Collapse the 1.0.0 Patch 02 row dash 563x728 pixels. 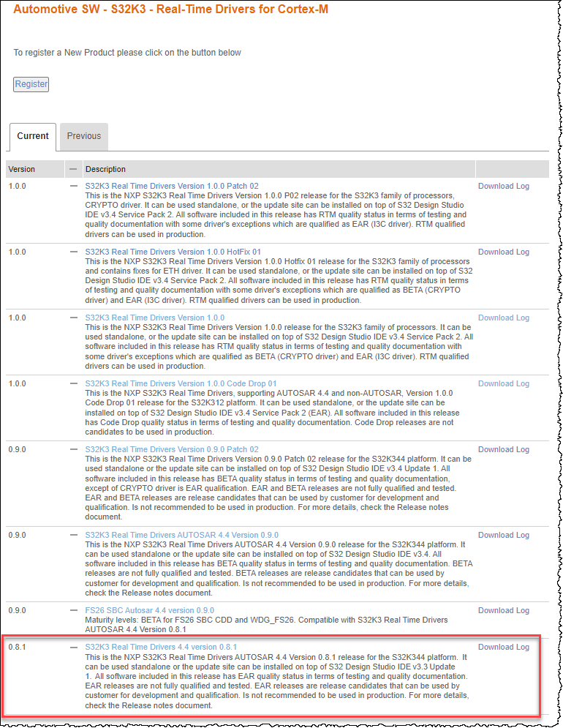pyautogui.click(x=73, y=186)
